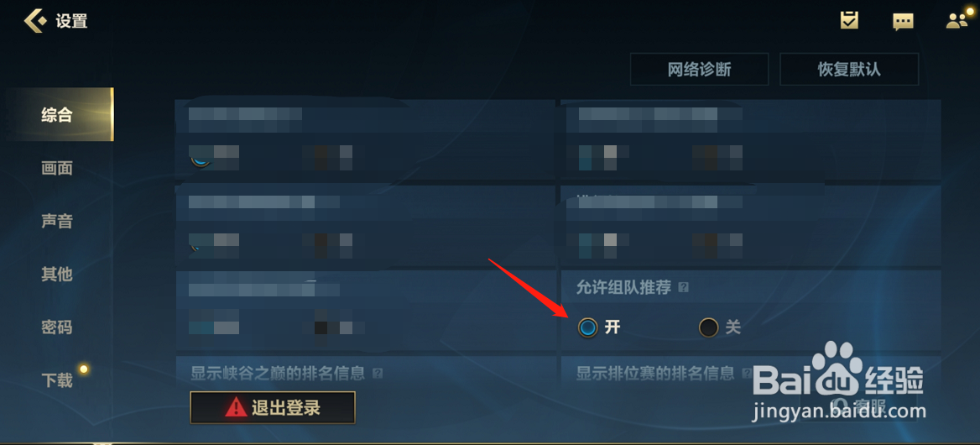The image size is (980, 445).
Task: Click the 恢复默认 button
Action: point(849,69)
